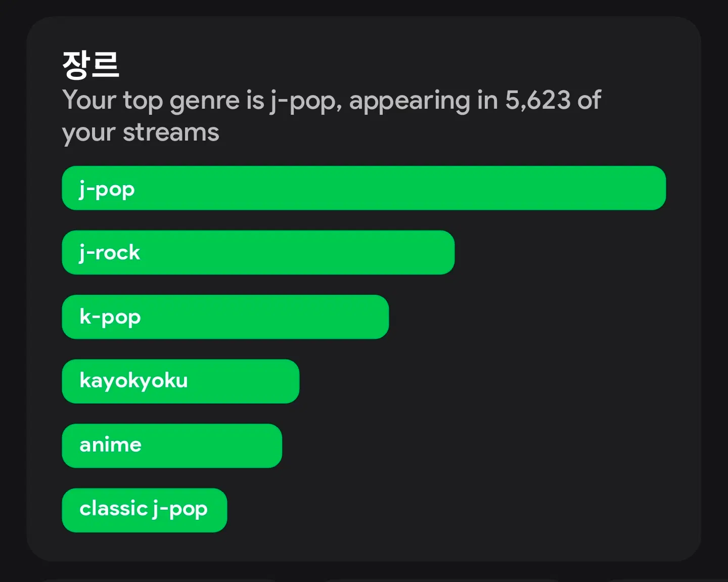Click the 'classic j-pop' label text
The width and height of the screenshot is (728, 582).
tap(144, 509)
